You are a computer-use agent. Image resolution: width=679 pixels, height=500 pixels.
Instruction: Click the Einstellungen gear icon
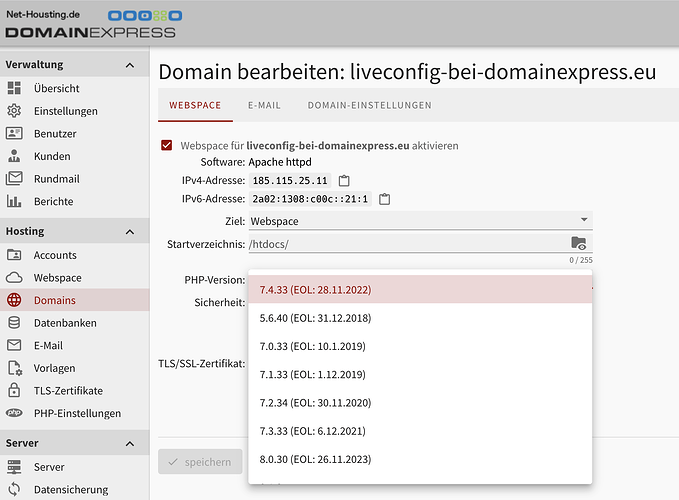click(x=14, y=111)
